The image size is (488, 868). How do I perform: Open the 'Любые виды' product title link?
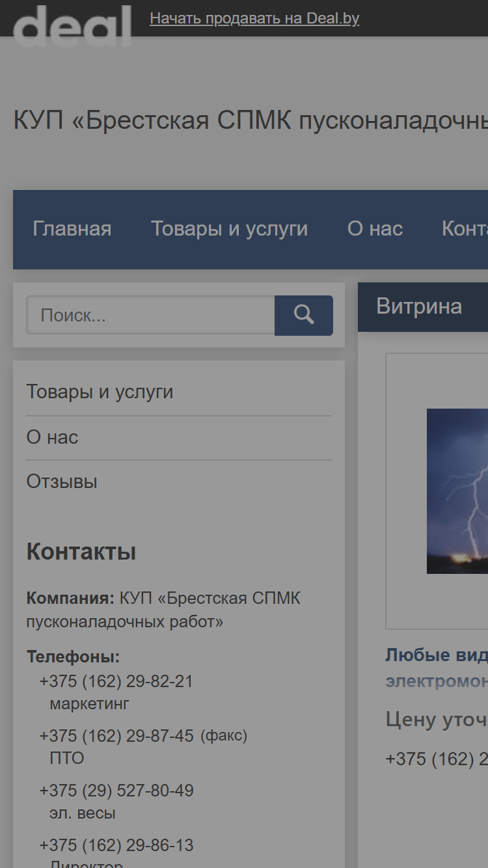coord(437,668)
